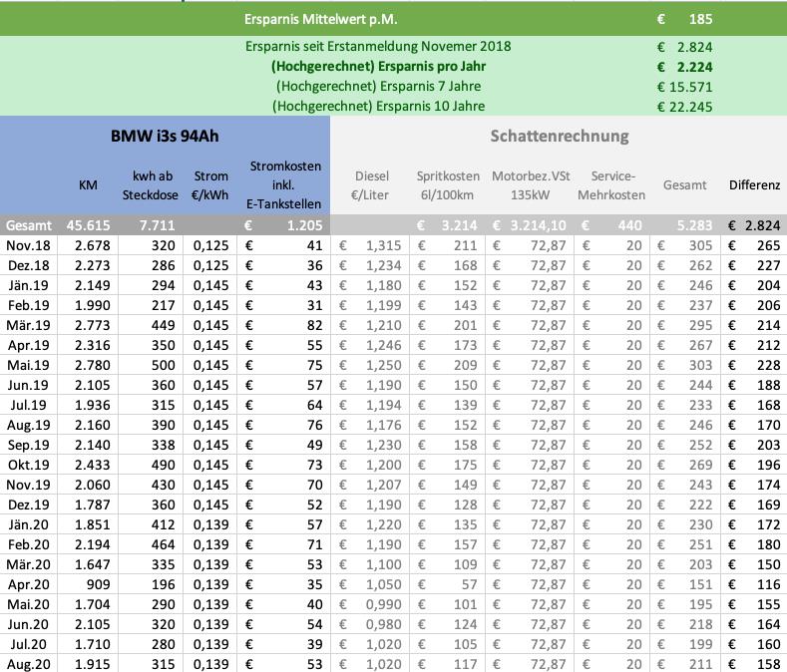Select the grey 'Gesamt' column header
Image resolution: width=787 pixels, height=672 pixels.
pos(684,185)
